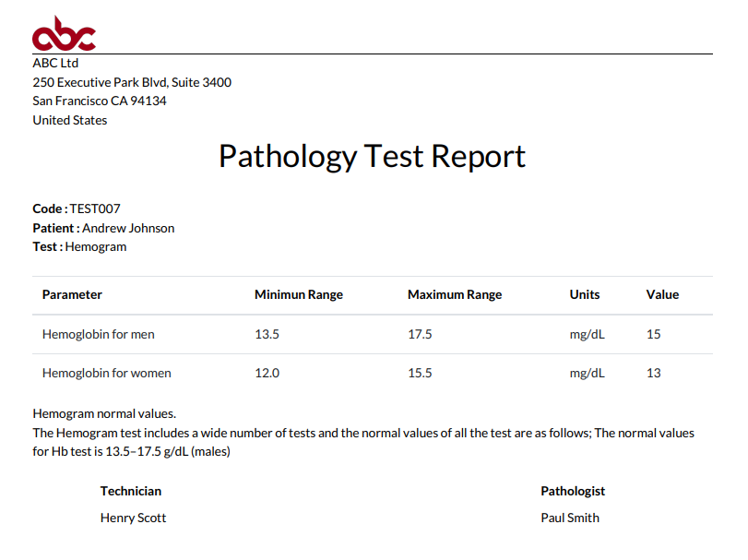Click the value 15 for men

tap(654, 334)
